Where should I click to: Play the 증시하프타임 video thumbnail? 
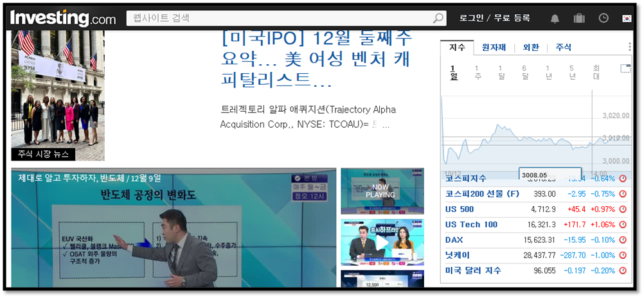coord(382,243)
